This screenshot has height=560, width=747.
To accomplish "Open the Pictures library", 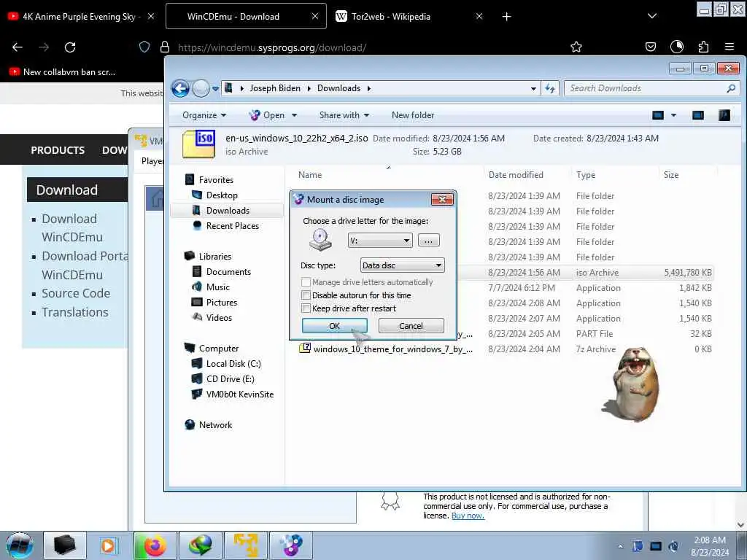I will [222, 302].
